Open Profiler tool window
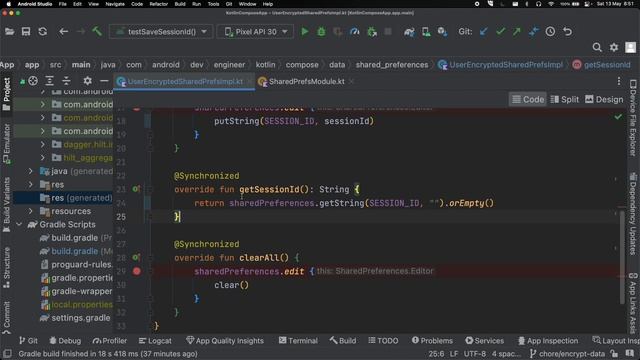The width and height of the screenshot is (640, 360). (x=109, y=341)
